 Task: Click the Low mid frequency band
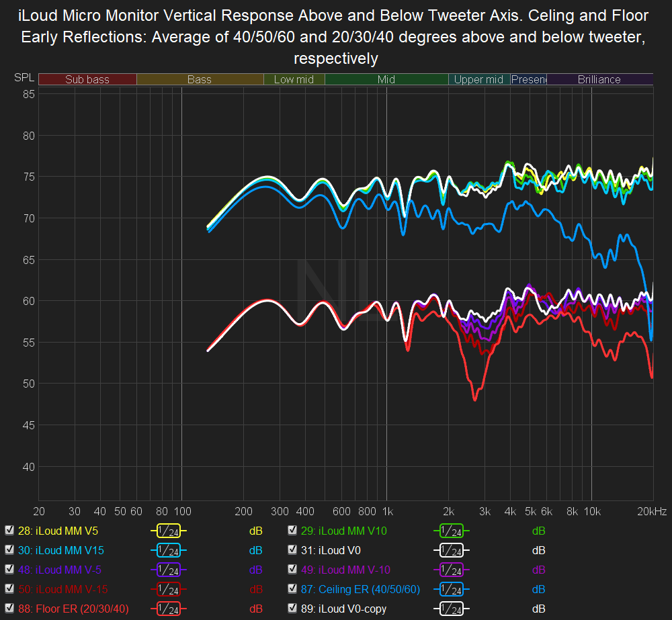tap(294, 79)
